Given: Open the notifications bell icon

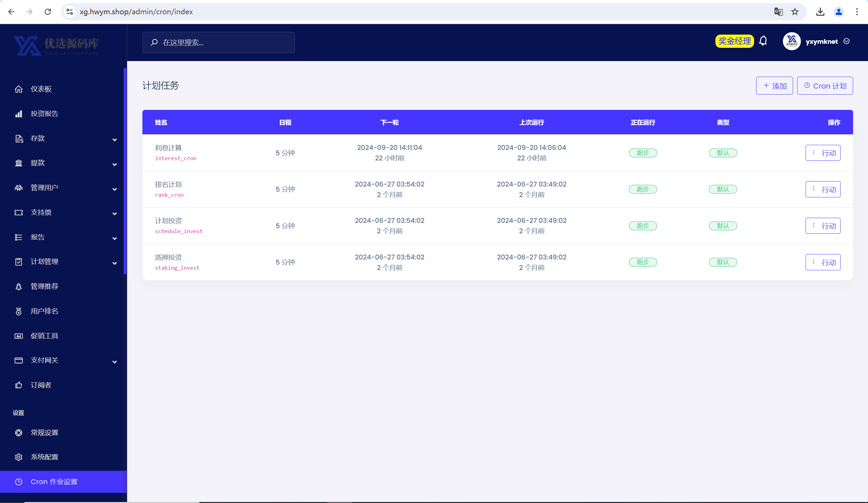Looking at the screenshot, I should pyautogui.click(x=763, y=41).
